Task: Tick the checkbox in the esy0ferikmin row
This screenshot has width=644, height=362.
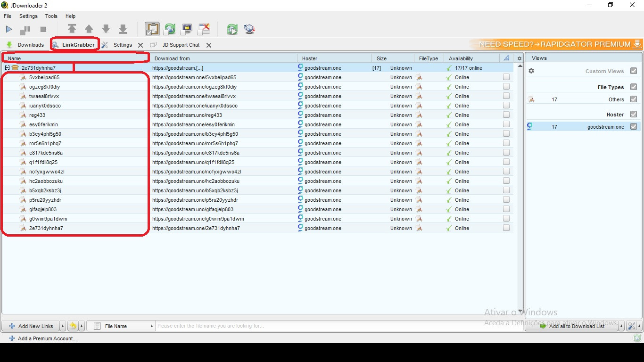Action: pos(506,124)
